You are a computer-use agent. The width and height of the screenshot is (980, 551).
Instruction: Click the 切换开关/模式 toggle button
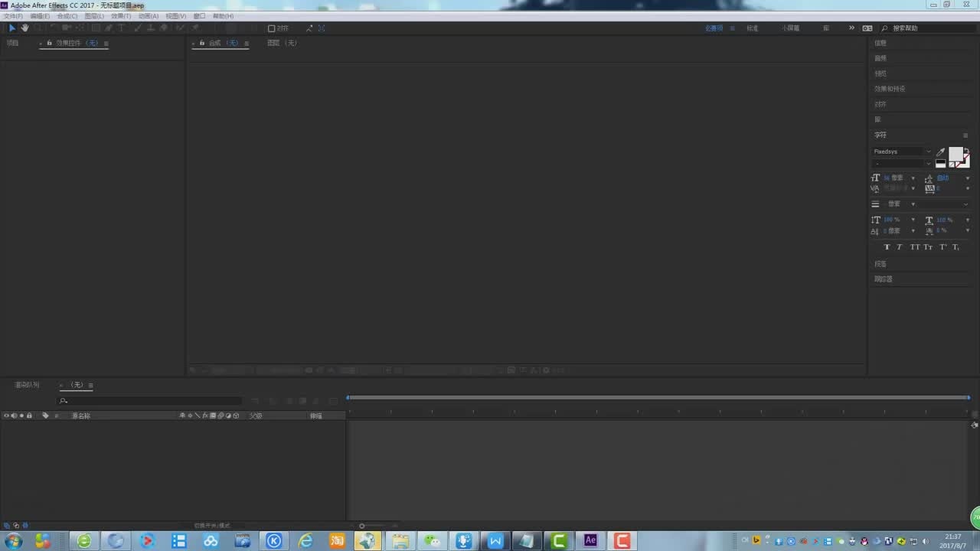[x=212, y=526]
